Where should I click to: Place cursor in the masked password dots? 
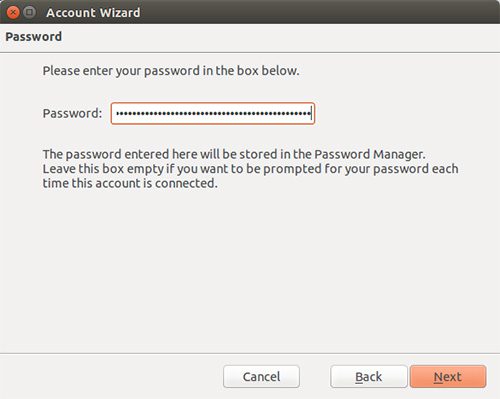tap(213, 114)
